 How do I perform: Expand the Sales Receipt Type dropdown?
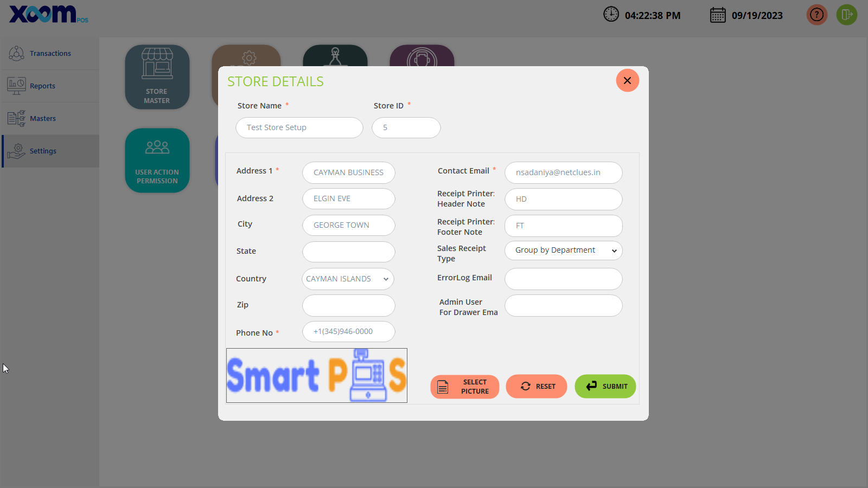click(x=563, y=251)
